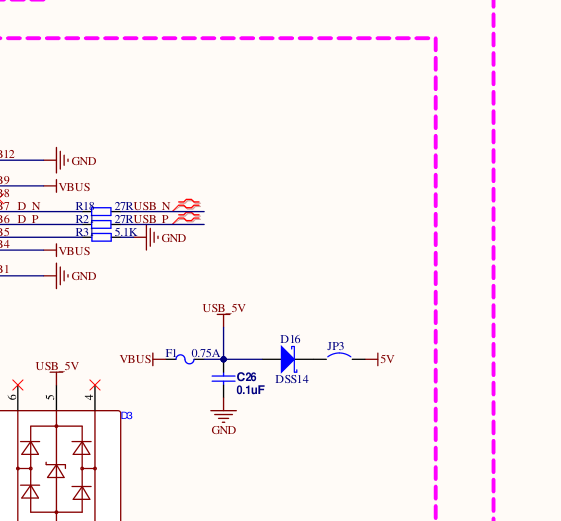The height and width of the screenshot is (521, 561).
Task: Select the D_P net label
Action: click(28, 219)
